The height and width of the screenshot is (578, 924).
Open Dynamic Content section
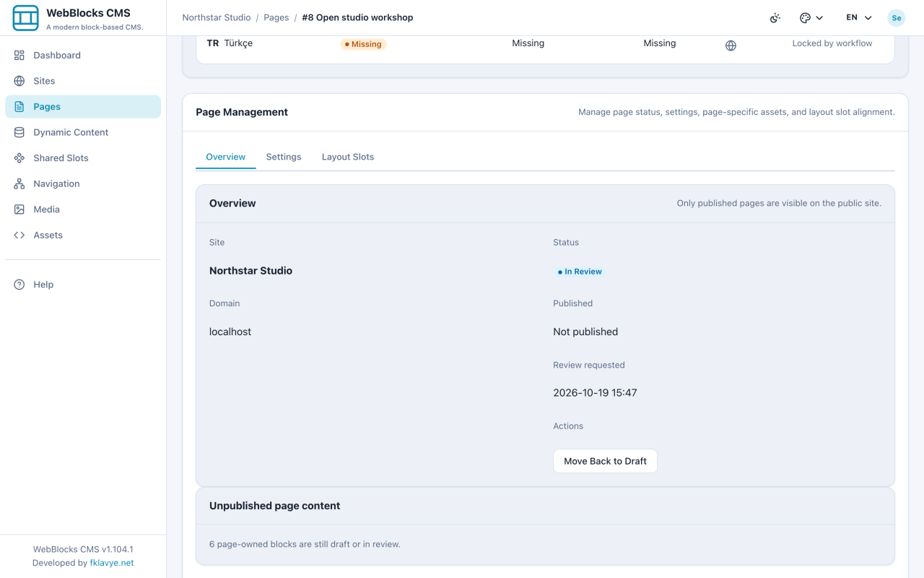(x=83, y=132)
